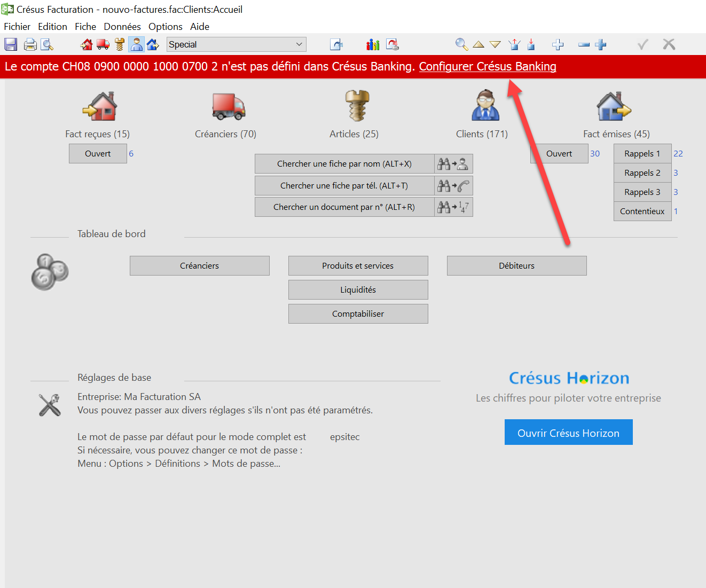The image size is (706, 588).
Task: Open the Aide menu
Action: (x=200, y=27)
